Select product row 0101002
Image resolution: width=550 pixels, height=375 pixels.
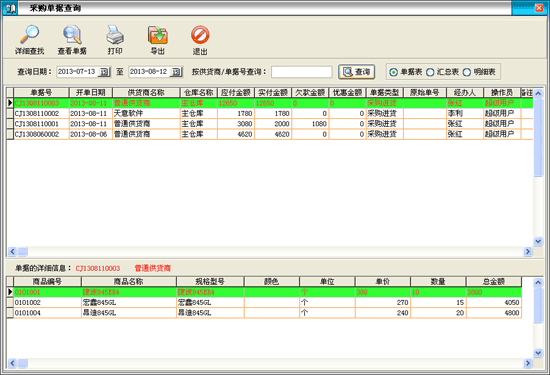[264, 302]
